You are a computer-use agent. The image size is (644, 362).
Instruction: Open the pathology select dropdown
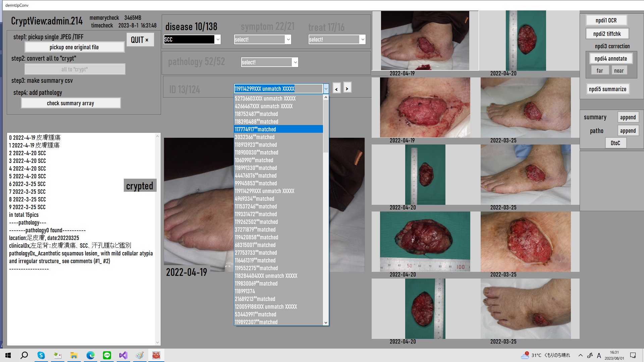pyautogui.click(x=295, y=62)
